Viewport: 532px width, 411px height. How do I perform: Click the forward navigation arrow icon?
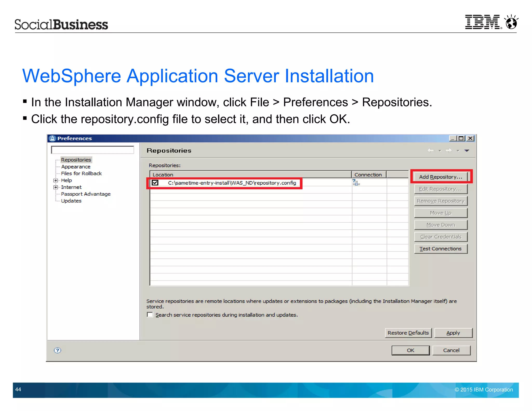pos(449,150)
